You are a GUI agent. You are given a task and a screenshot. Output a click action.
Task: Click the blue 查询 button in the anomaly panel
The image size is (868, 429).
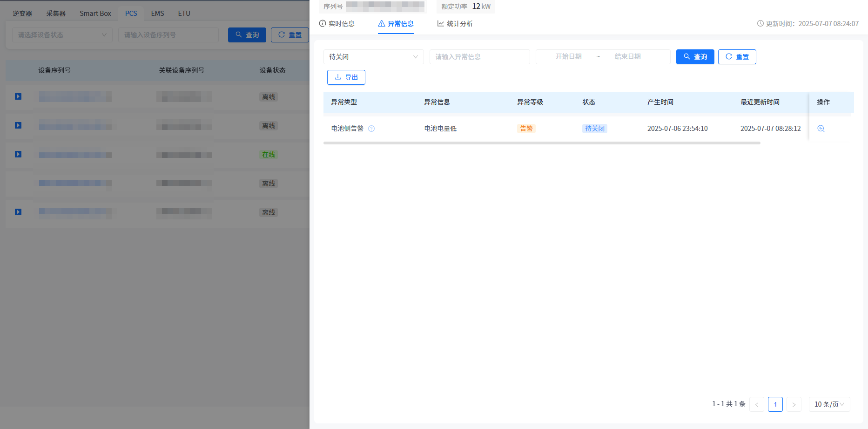click(695, 57)
